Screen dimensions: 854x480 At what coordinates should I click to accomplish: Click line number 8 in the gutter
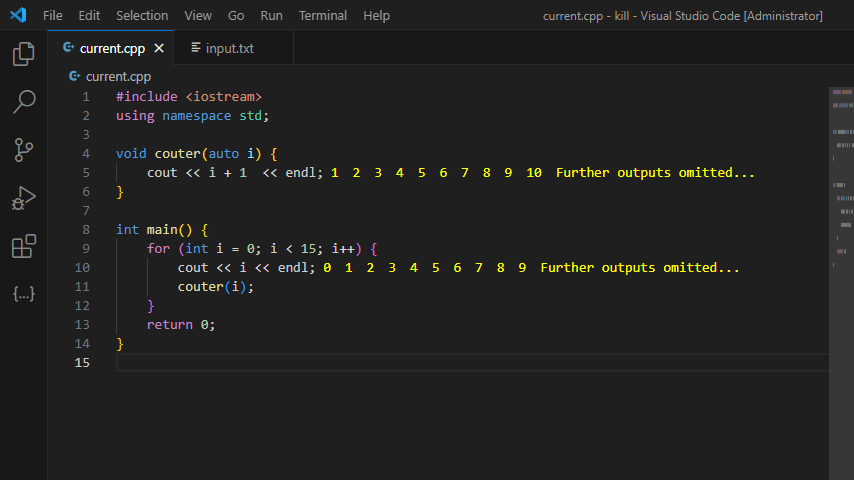point(86,229)
